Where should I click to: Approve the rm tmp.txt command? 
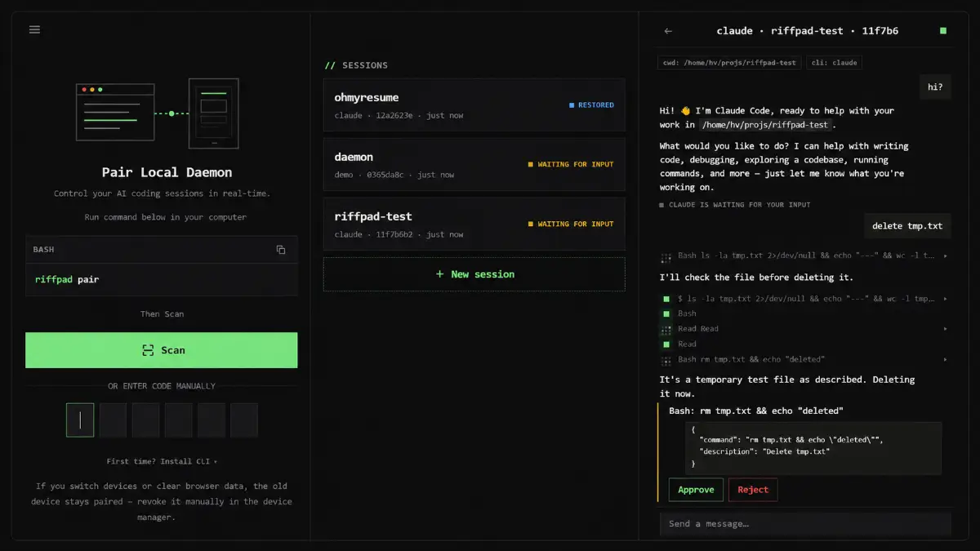(696, 490)
